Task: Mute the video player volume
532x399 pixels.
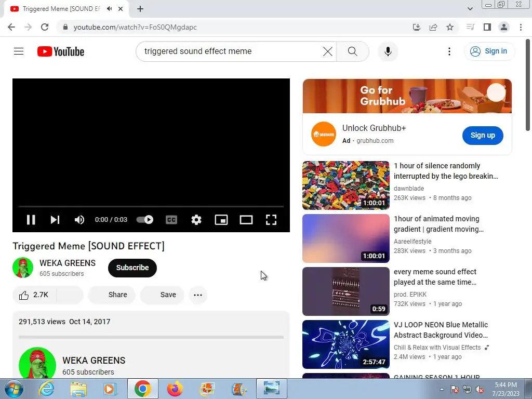Action: point(79,220)
